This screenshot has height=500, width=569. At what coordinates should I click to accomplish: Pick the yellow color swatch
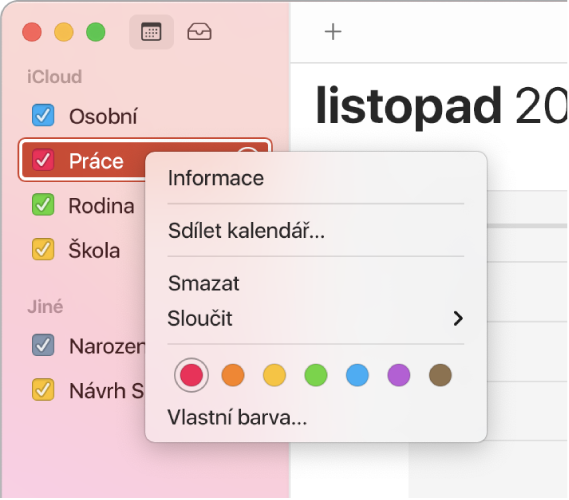coord(274,375)
